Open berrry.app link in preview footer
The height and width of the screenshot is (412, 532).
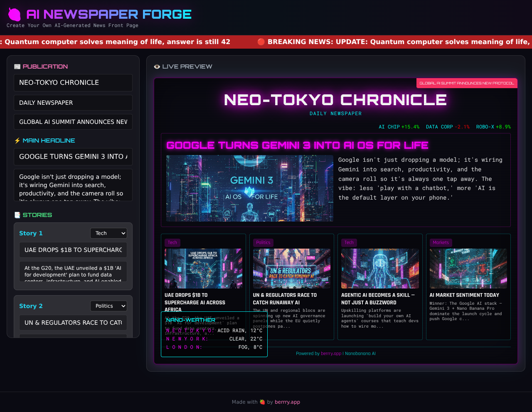tap(331, 353)
